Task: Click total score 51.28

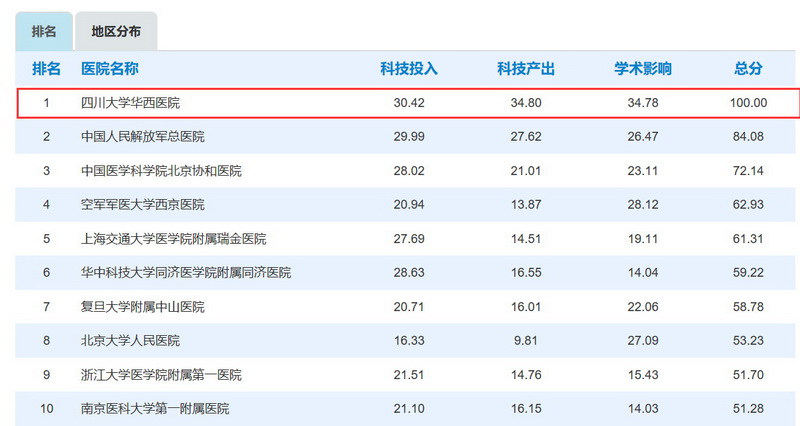Action: 748,409
